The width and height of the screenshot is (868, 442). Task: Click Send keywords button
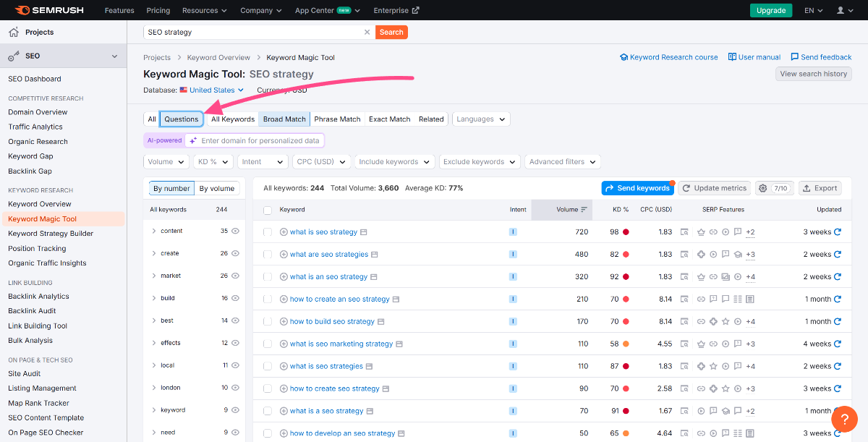pyautogui.click(x=637, y=188)
